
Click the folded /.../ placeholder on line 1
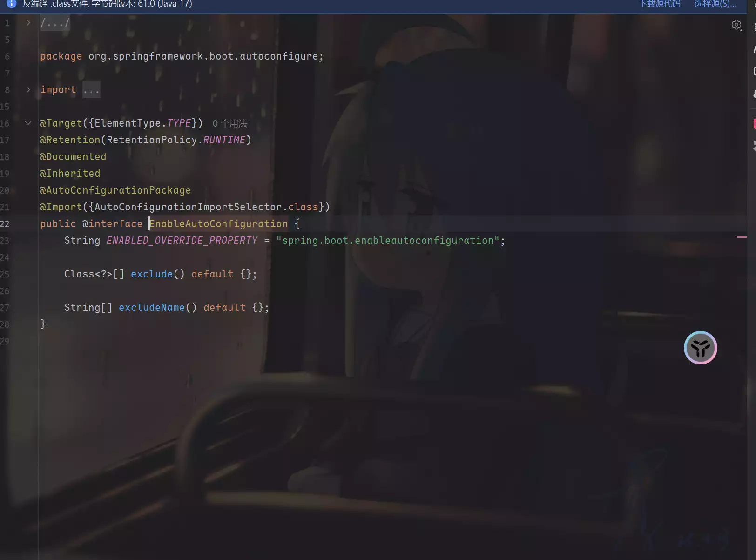click(x=55, y=23)
